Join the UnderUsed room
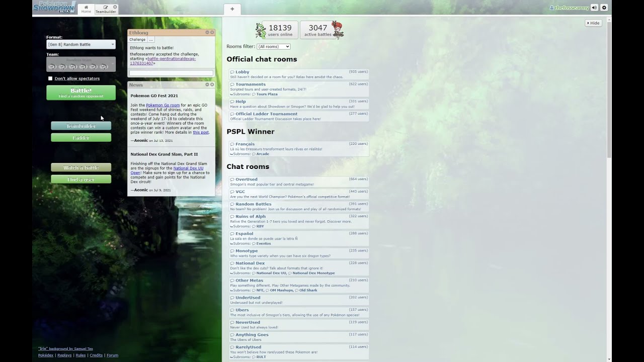This screenshot has height=362, width=644. [298, 300]
